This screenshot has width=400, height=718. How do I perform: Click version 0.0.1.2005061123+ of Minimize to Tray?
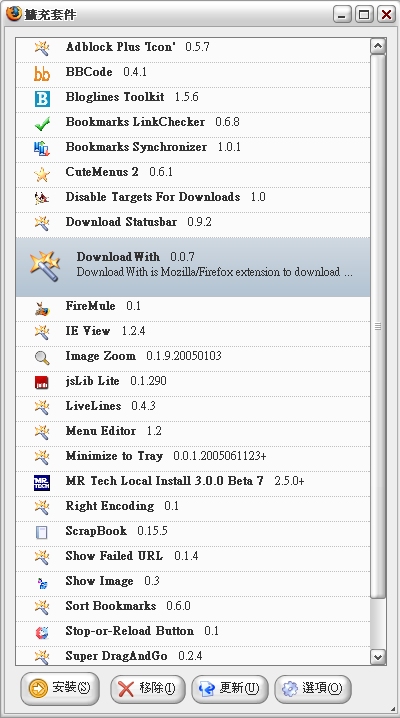(220, 456)
